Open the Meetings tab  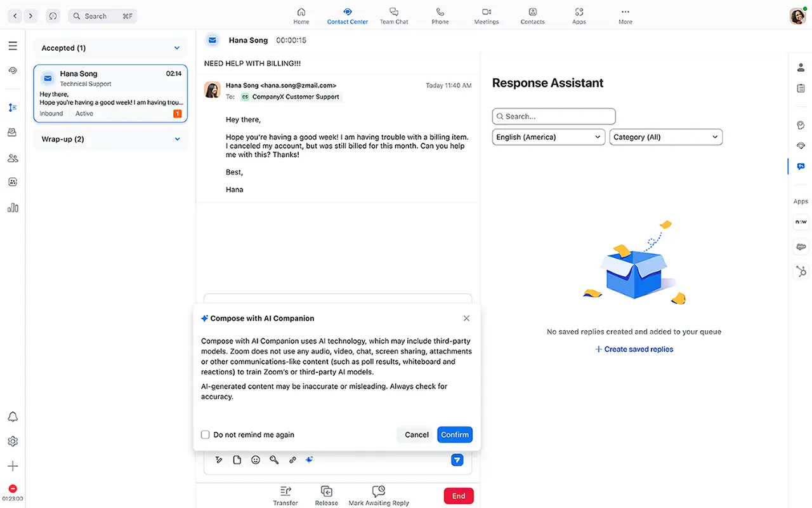[487, 16]
